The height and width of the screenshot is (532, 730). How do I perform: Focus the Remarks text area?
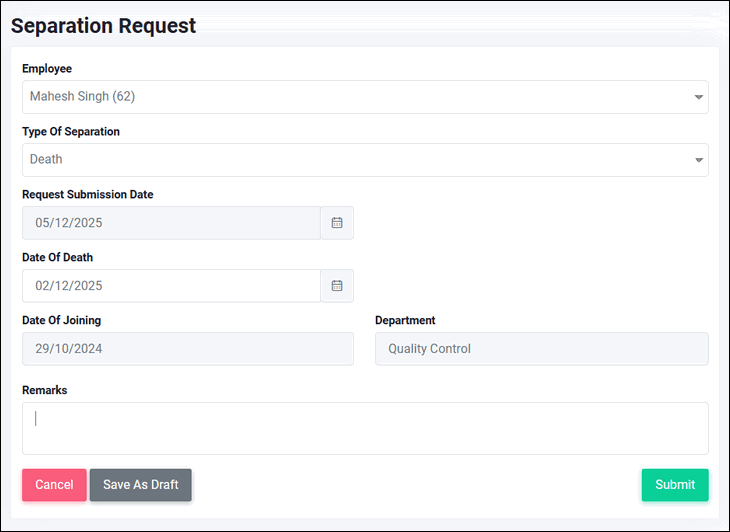365,428
